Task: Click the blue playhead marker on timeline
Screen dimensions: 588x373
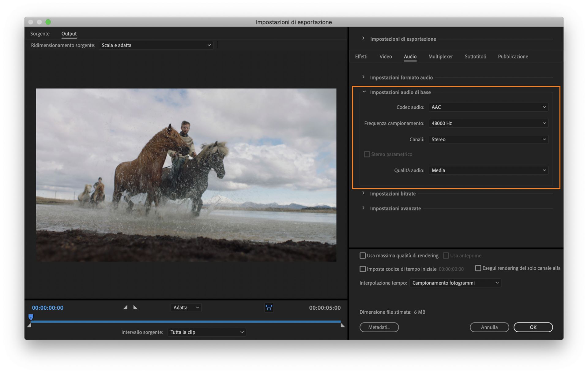Action: 31,317
